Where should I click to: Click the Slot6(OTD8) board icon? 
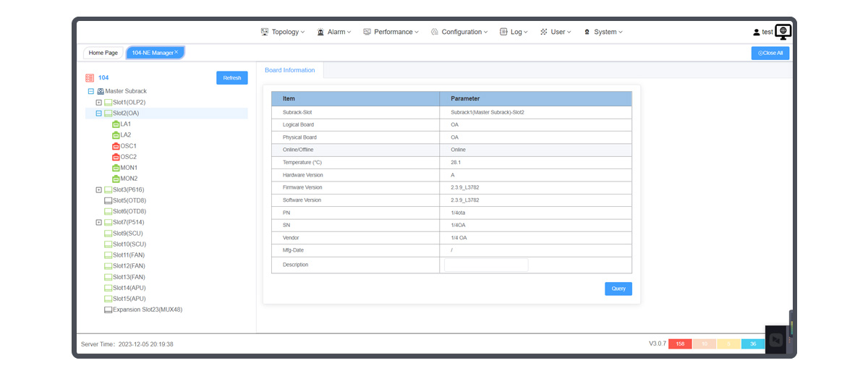coord(109,211)
